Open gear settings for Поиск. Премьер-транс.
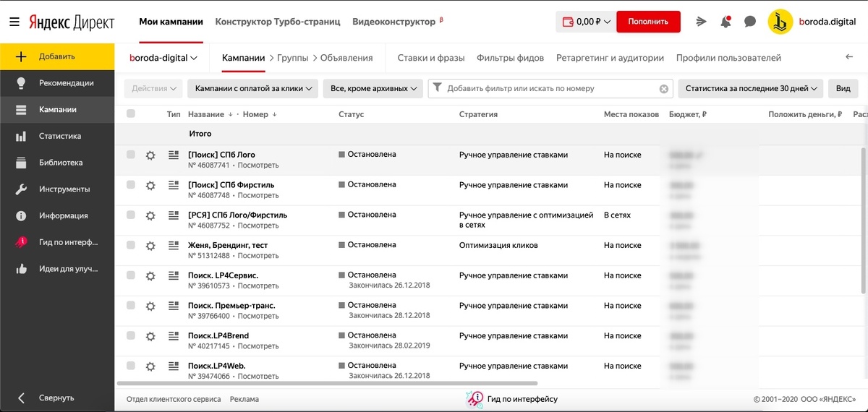Viewport: 868px width, 412px height. point(150,306)
